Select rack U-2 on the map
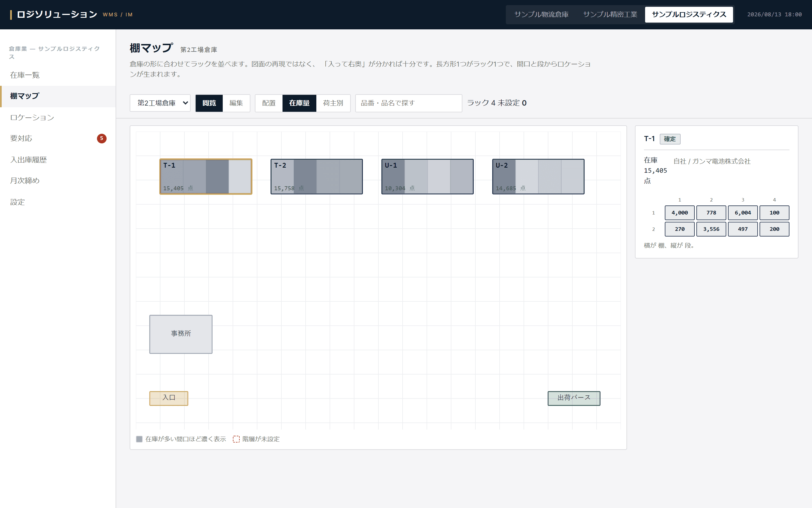 point(538,176)
